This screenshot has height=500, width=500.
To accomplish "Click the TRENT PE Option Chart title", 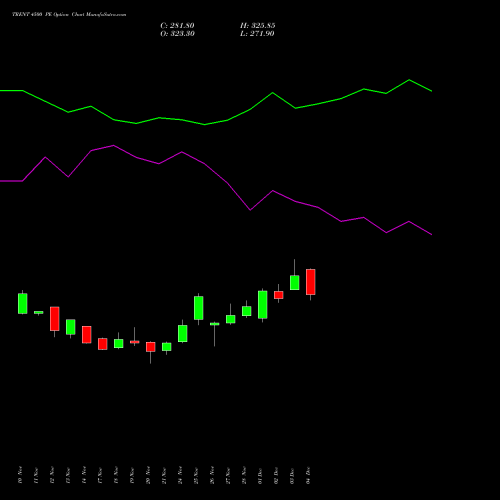I will tap(69, 14).
